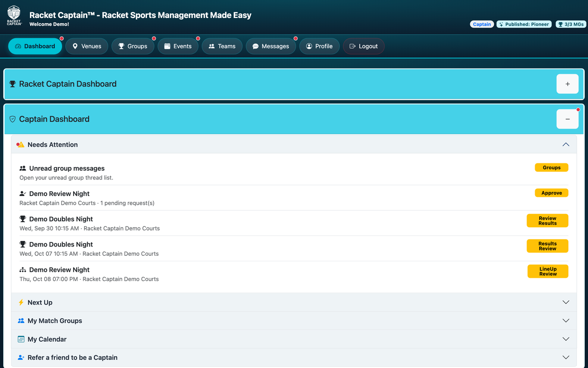The width and height of the screenshot is (588, 368).
Task: Approve the Demo Review Night request
Action: [x=551, y=193]
